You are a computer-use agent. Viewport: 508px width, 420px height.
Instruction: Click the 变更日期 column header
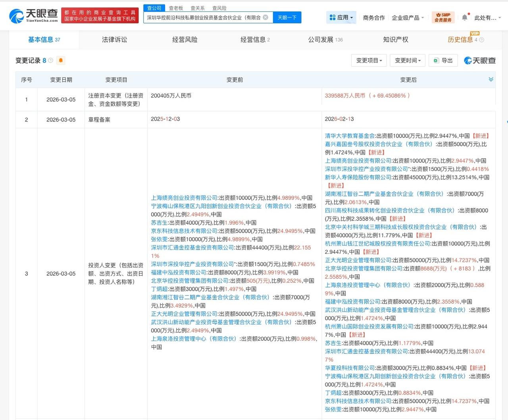click(61, 80)
